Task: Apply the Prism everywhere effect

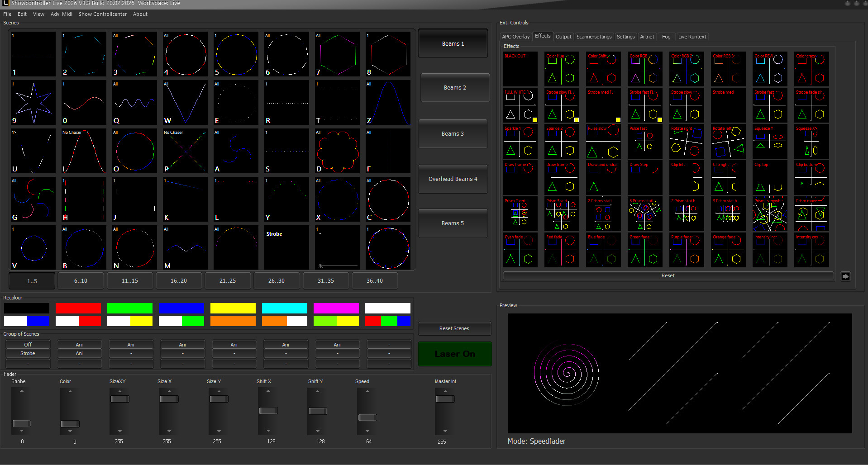Action: (770, 214)
